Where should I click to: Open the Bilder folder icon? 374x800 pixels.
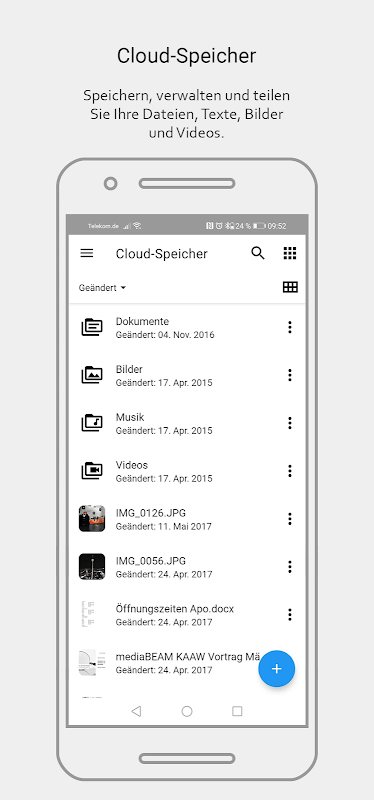(x=92, y=375)
